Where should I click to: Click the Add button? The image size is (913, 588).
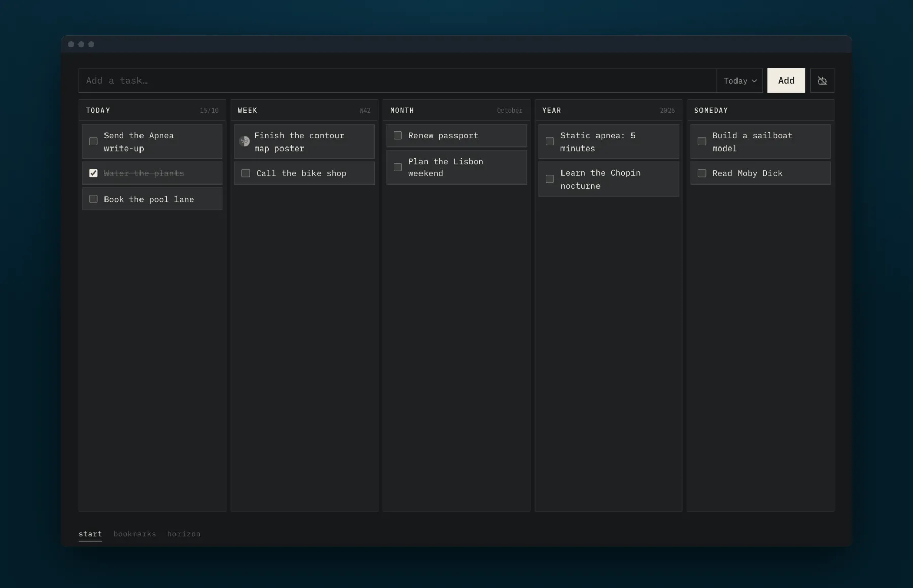[786, 81]
